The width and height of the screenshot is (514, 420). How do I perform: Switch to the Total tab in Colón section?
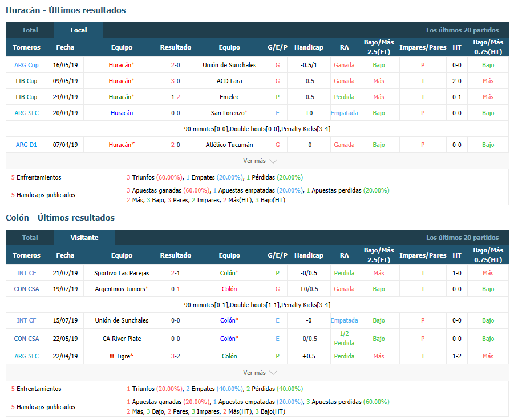pos(30,238)
